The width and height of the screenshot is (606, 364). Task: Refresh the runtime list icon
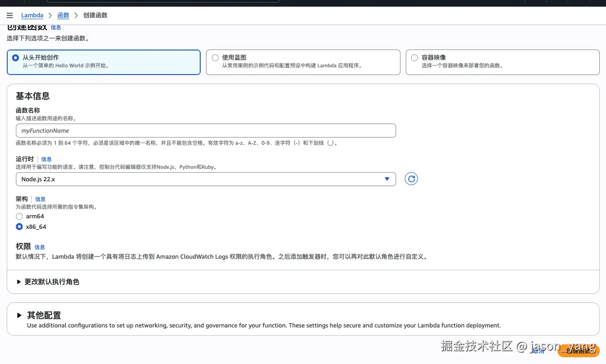pyautogui.click(x=411, y=179)
